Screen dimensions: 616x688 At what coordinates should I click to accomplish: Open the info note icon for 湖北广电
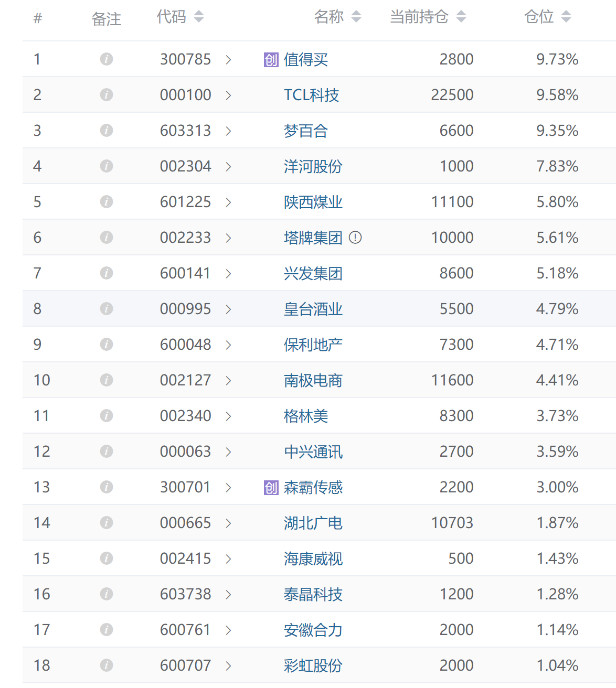tap(107, 522)
